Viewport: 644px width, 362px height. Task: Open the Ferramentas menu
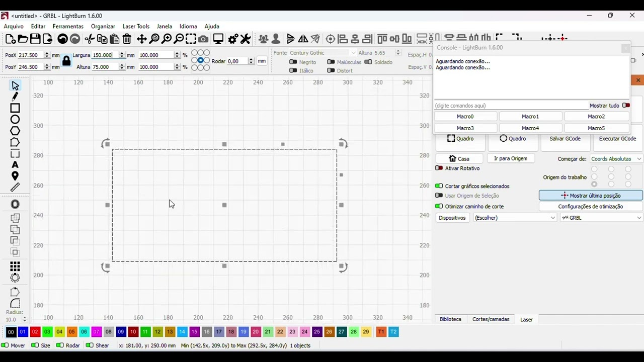tap(68, 26)
